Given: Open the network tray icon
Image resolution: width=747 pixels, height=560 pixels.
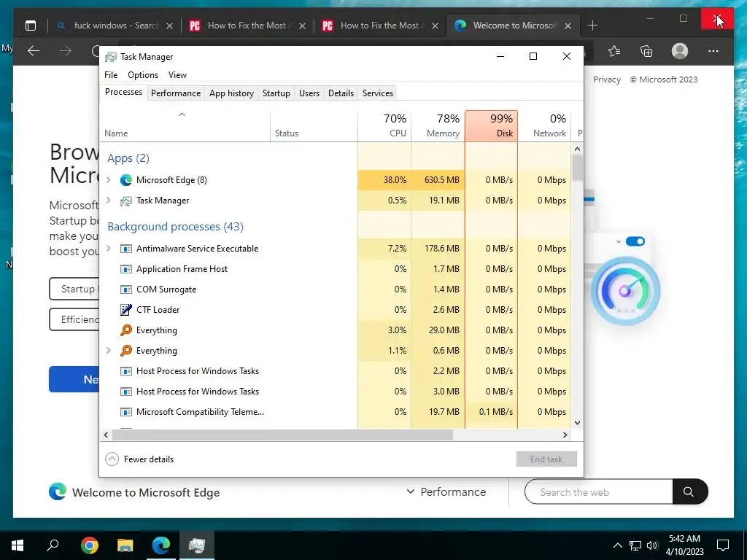Looking at the screenshot, I should click(x=635, y=545).
